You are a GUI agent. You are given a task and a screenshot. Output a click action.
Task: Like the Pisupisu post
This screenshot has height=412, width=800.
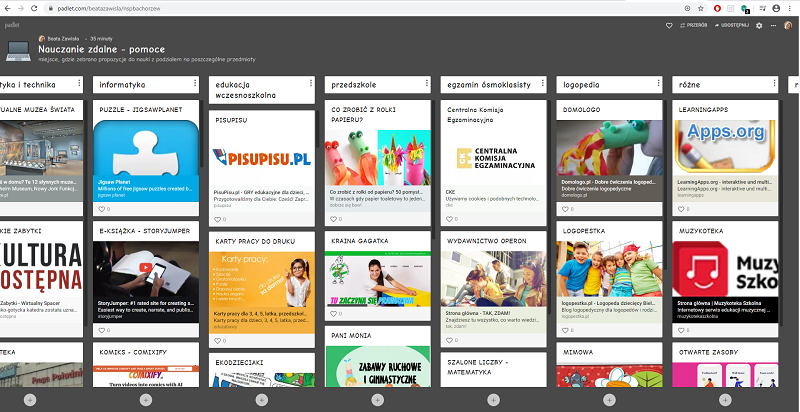pyautogui.click(x=220, y=219)
